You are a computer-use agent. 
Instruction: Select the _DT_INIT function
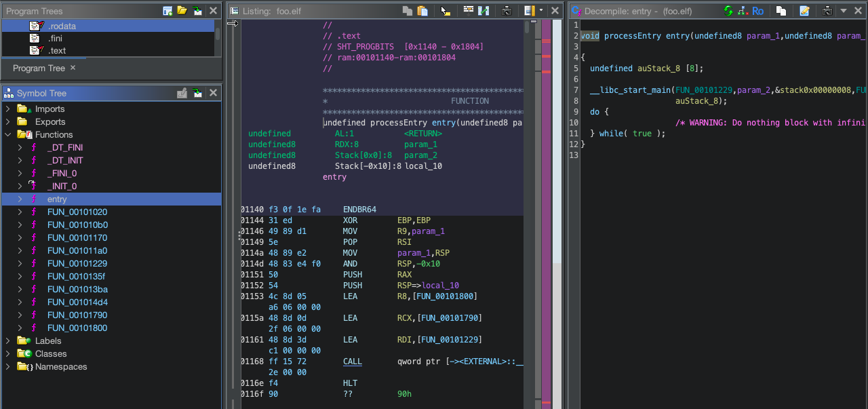65,160
